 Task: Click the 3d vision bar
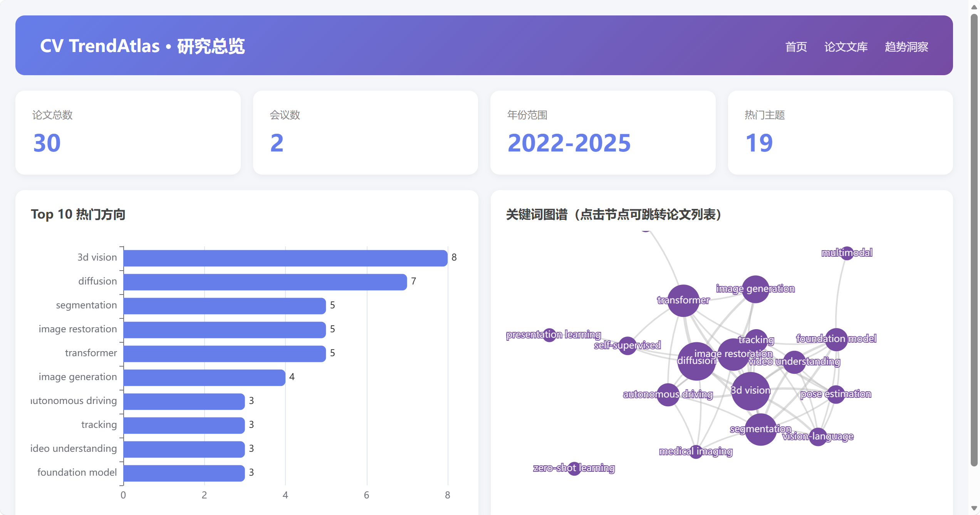coord(285,258)
